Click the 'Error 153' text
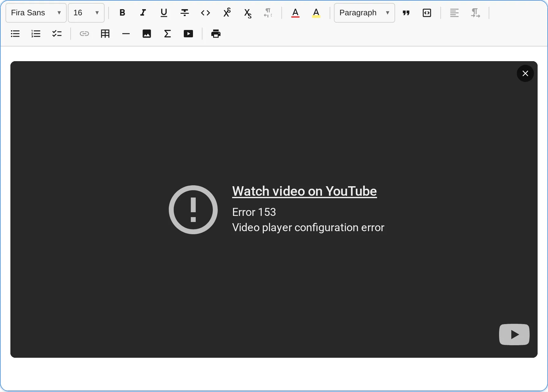Image resolution: width=548 pixels, height=392 pixels. 254,212
